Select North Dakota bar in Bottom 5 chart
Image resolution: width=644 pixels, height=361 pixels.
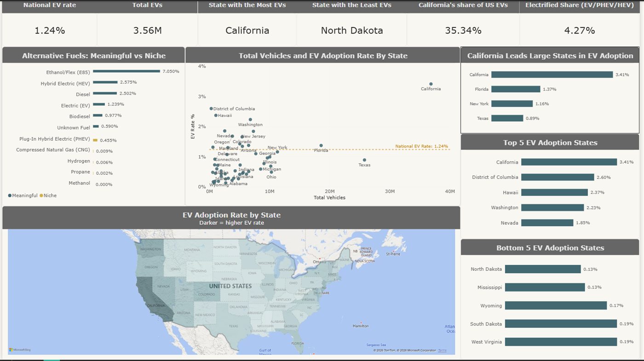(x=543, y=269)
